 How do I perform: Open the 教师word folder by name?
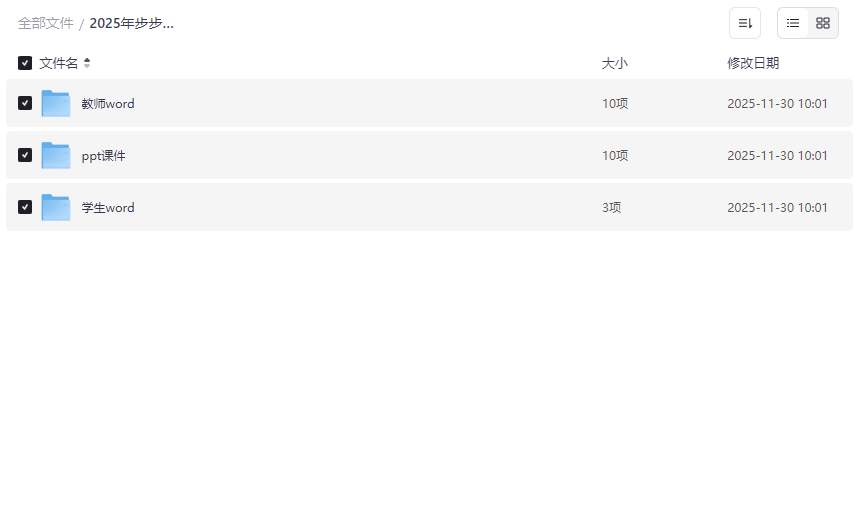(x=108, y=104)
